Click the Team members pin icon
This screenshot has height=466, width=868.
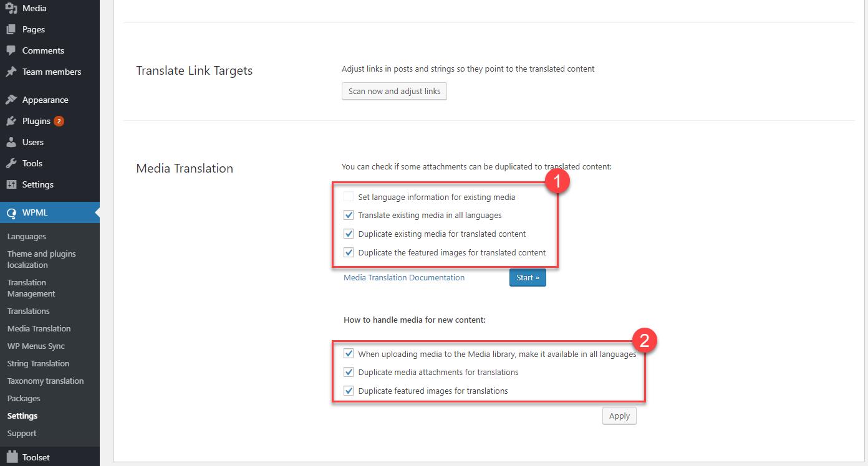11,72
